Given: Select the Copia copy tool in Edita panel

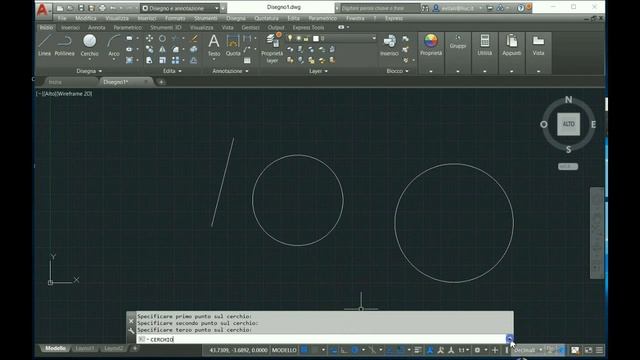Looking at the screenshot, I should pos(149,49).
